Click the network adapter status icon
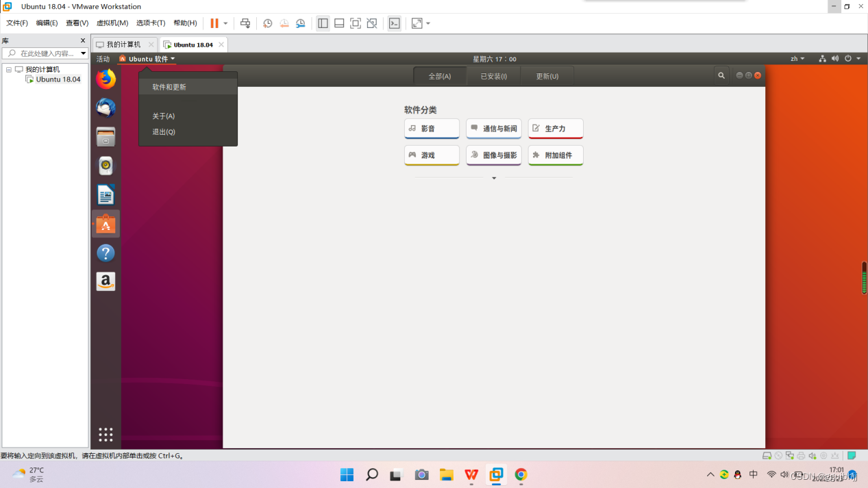This screenshot has height=488, width=868. (x=790, y=456)
